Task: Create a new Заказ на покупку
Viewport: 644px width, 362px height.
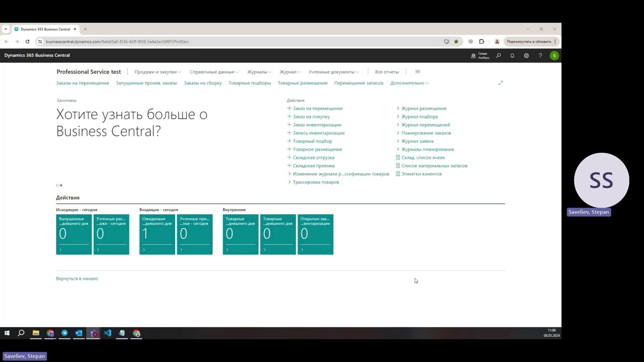Action: [308, 117]
